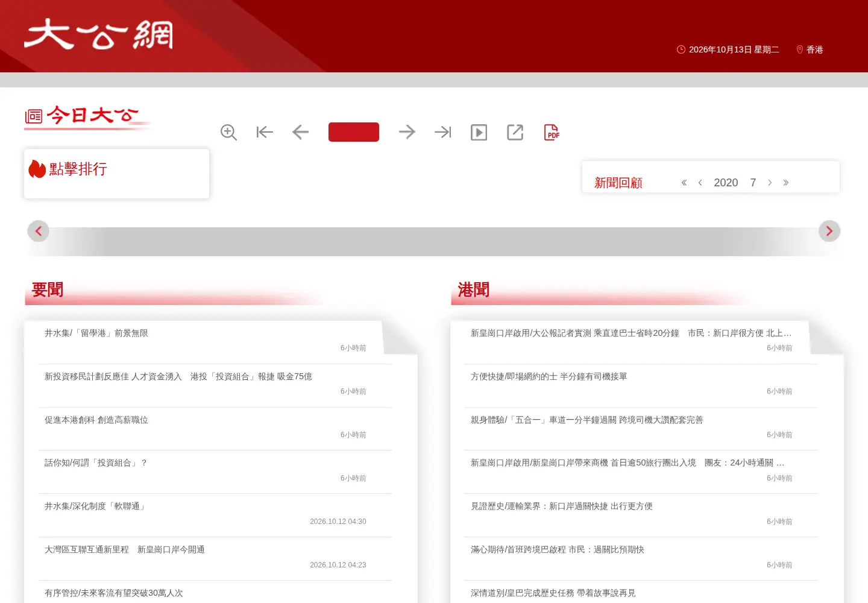Slide carousel right with red chevron
The image size is (868, 603).
[829, 231]
